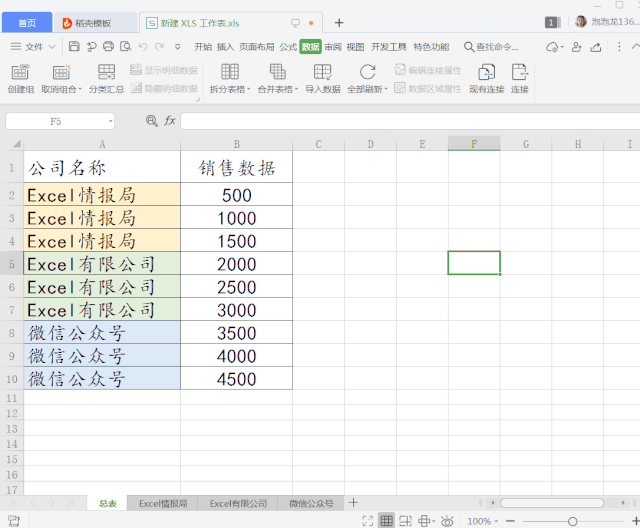Open the 审阅 ribbon tab
The width and height of the screenshot is (640, 528).
333,47
